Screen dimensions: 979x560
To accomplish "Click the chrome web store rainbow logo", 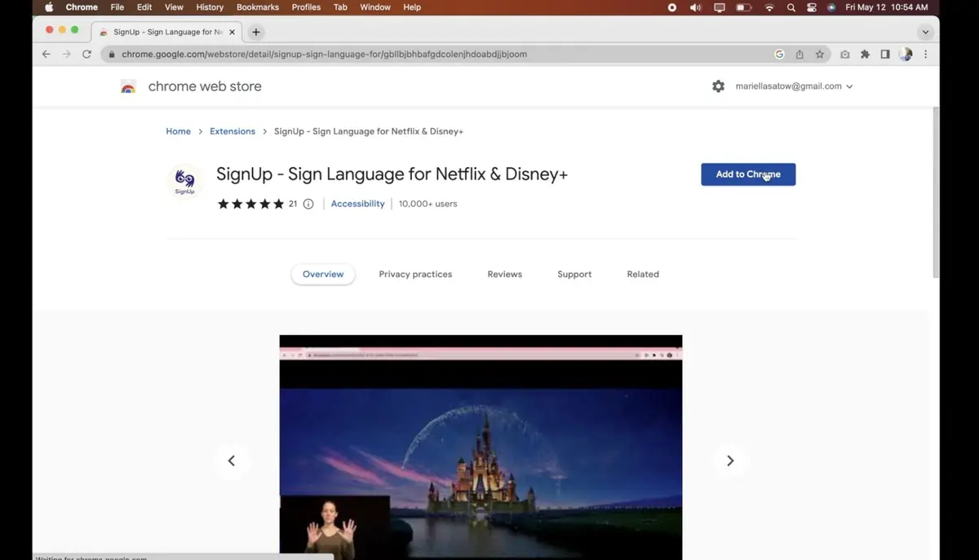I will [128, 86].
